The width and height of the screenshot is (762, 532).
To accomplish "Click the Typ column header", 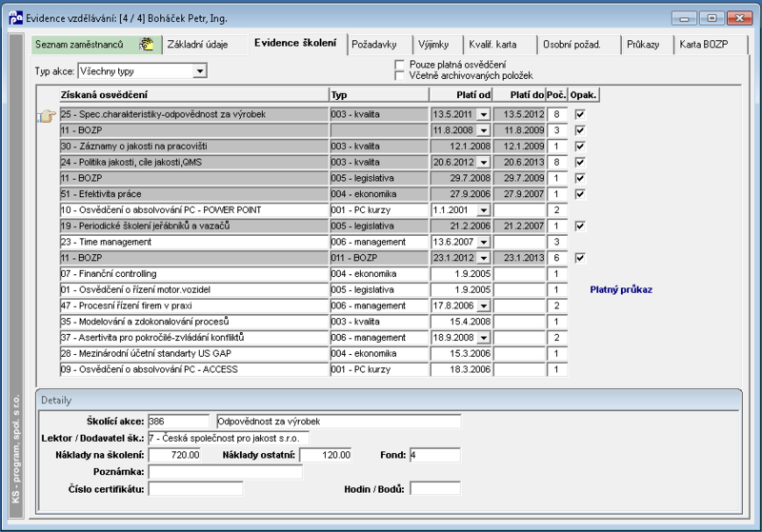I will tap(379, 95).
